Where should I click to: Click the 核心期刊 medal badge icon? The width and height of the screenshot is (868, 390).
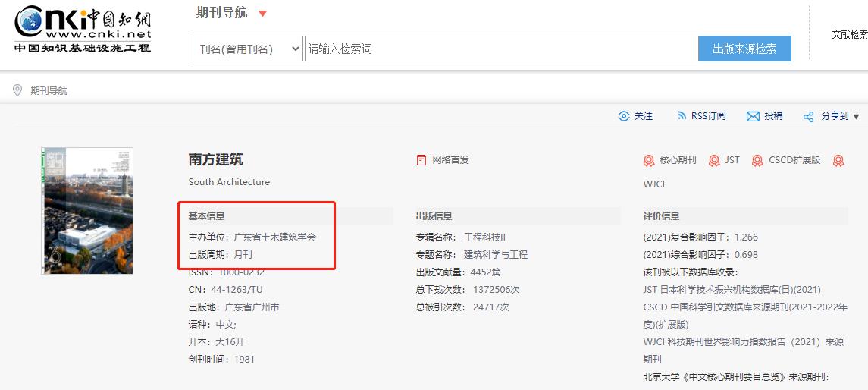(649, 160)
